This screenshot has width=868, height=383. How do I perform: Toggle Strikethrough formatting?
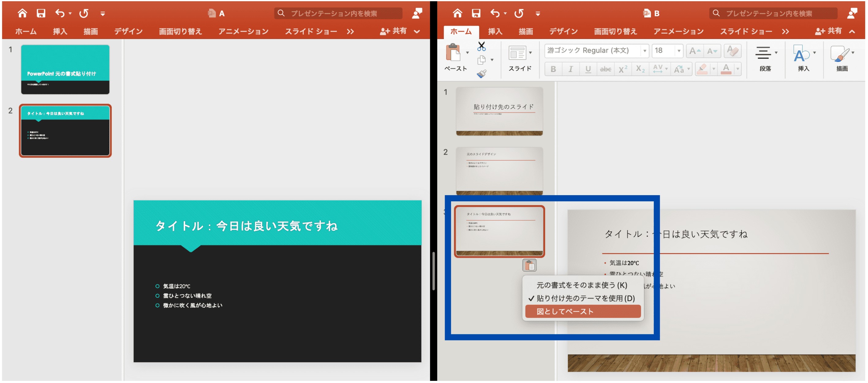(x=606, y=69)
